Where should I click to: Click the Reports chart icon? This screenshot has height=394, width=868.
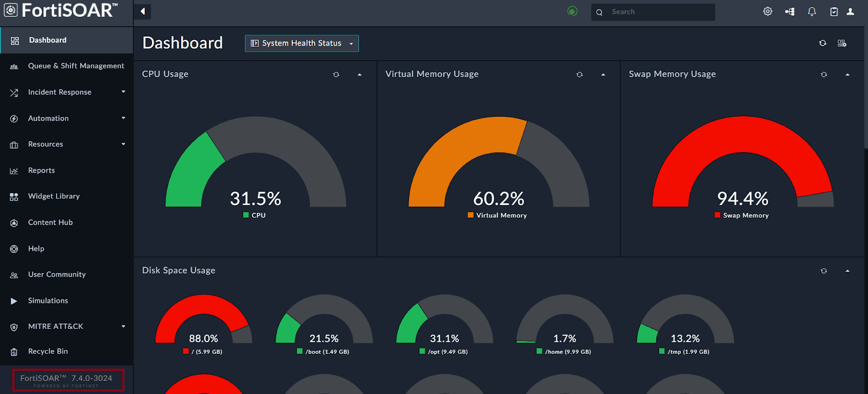click(x=14, y=171)
